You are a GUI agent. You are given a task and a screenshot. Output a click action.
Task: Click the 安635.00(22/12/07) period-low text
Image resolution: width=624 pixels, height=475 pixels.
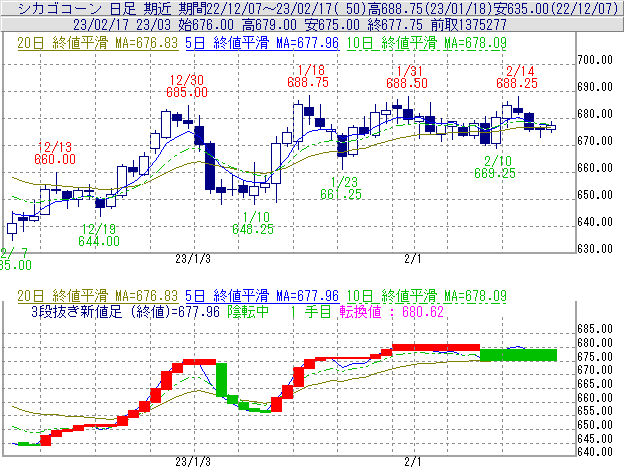(556, 8)
